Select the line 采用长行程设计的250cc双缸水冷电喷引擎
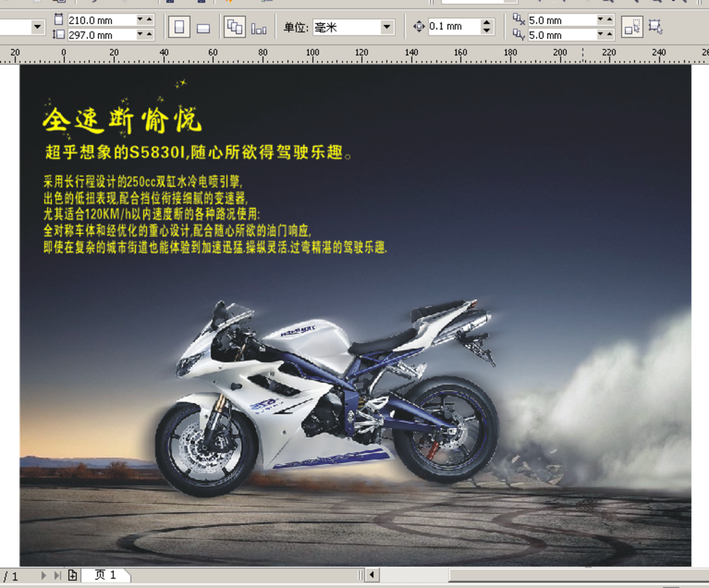The width and height of the screenshot is (709, 588). tap(143, 182)
